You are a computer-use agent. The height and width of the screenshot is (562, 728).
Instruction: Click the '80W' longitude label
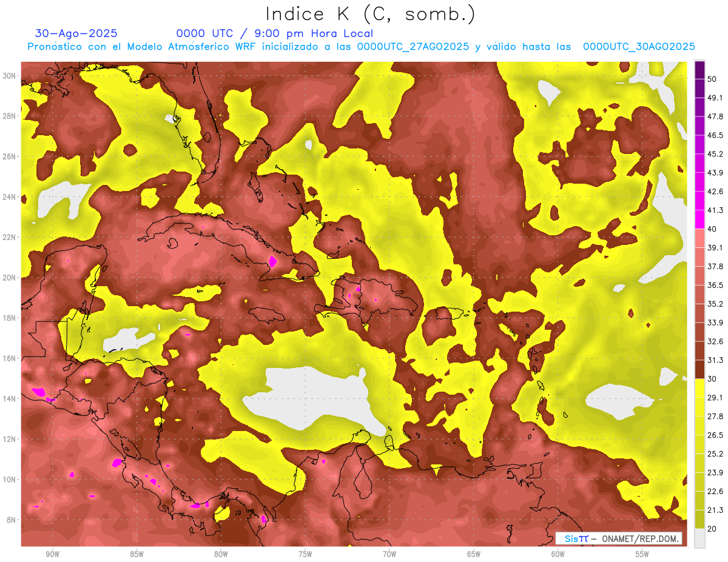tap(221, 554)
